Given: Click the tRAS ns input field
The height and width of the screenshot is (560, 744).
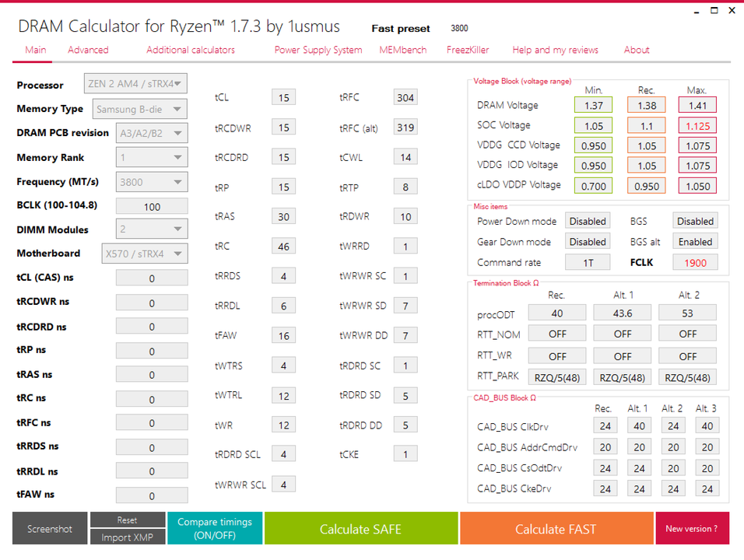Looking at the screenshot, I should pos(152,375).
